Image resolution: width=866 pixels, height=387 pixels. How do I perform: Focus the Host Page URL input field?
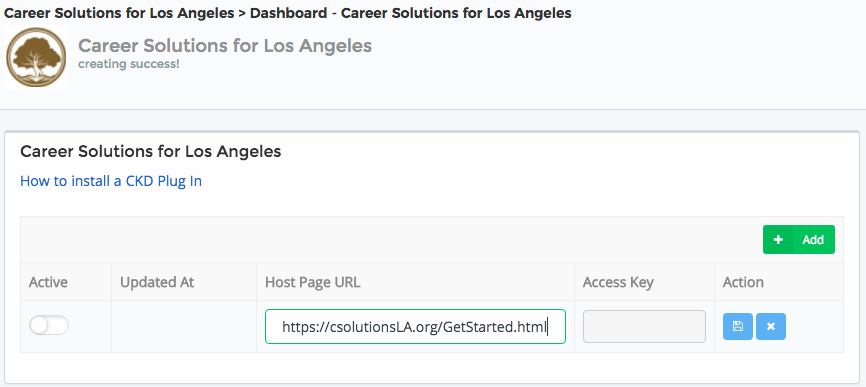(x=415, y=327)
